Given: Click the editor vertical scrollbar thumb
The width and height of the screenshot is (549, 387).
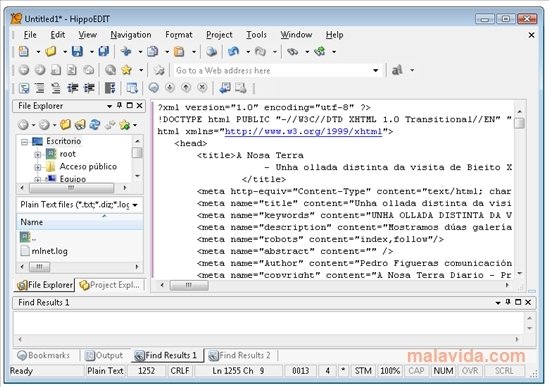Looking at the screenshot, I should tap(520, 123).
